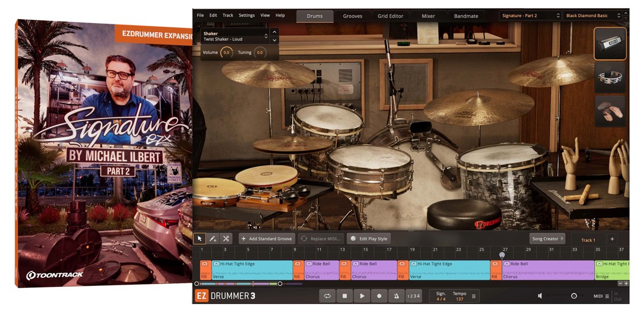Click the stop button

click(345, 296)
